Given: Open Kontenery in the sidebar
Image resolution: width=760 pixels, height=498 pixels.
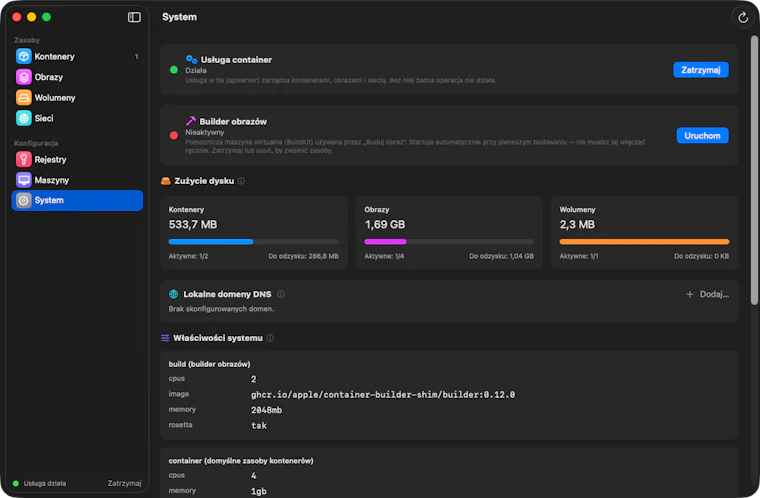Looking at the screenshot, I should [x=77, y=56].
